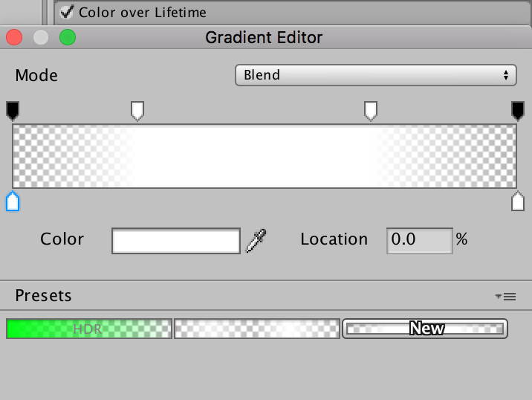Open the Presets options menu icon
Image resolution: width=532 pixels, height=400 pixels.
click(505, 297)
